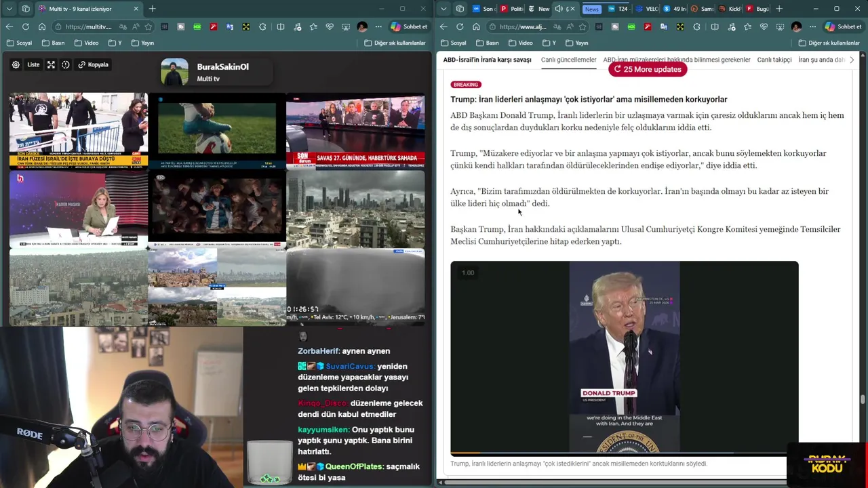The image size is (868, 488).
Task: Refresh the Multi tv page
Action: pyautogui.click(x=26, y=26)
